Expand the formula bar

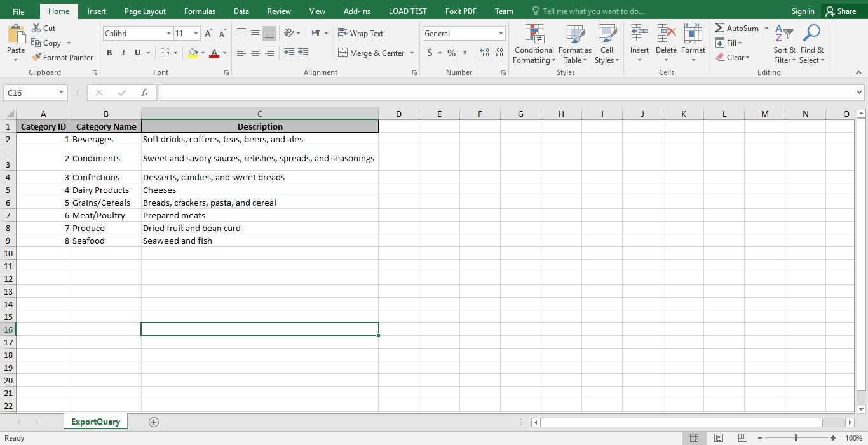(x=860, y=93)
